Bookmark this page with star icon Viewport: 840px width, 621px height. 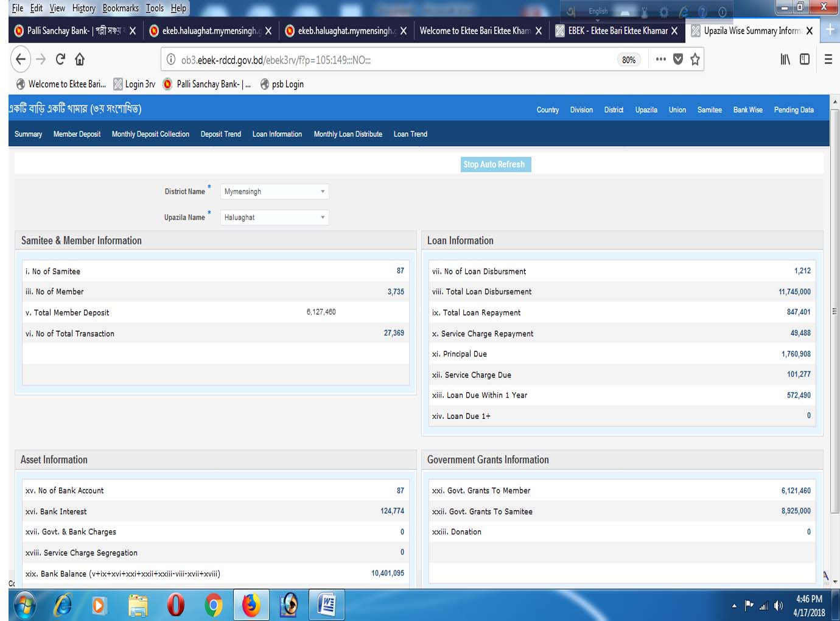[695, 60]
